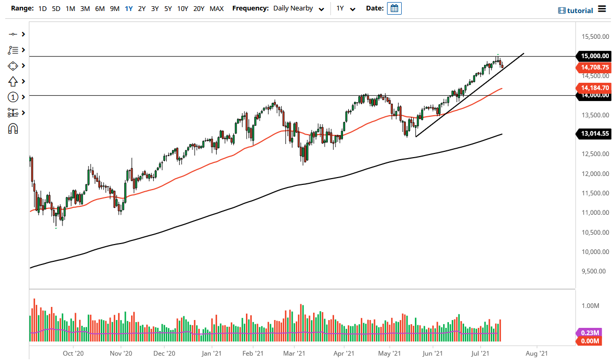Select the 5D range button
Screen dimensions: 612x364
55,8
